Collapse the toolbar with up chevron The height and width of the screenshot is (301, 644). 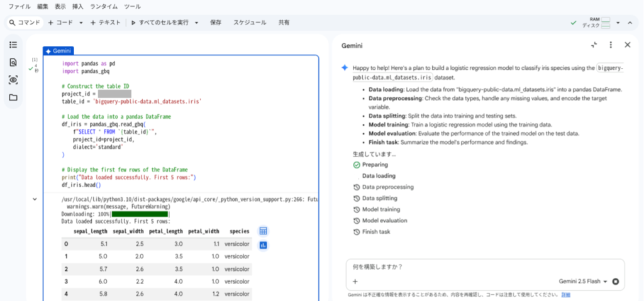pyautogui.click(x=630, y=23)
